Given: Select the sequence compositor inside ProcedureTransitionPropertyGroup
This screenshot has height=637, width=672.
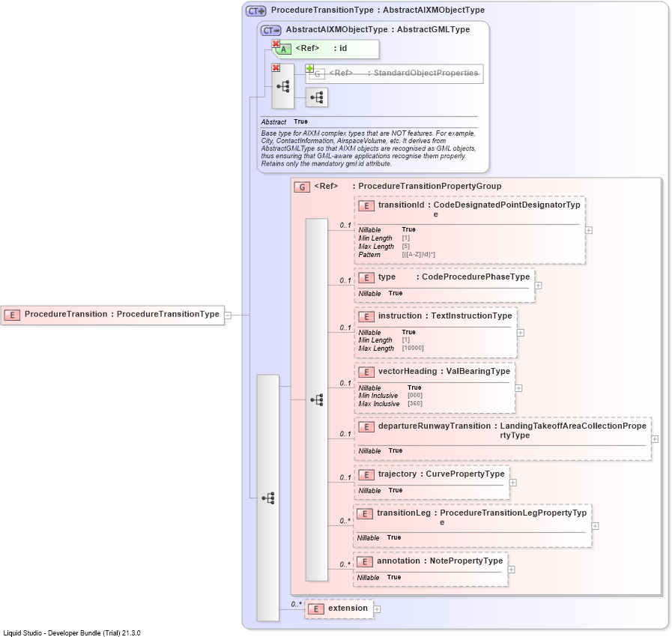Looking at the screenshot, I should click(x=317, y=400).
